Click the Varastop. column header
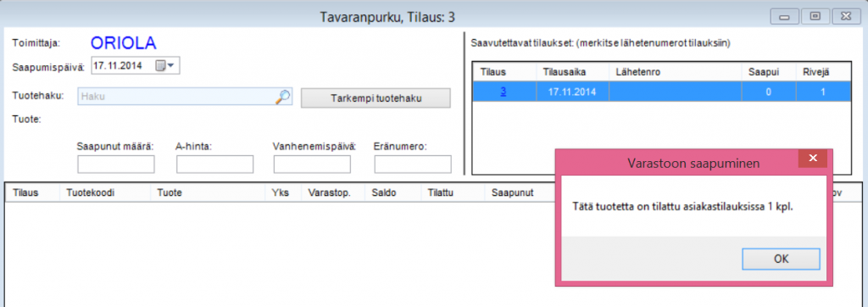 tap(332, 193)
